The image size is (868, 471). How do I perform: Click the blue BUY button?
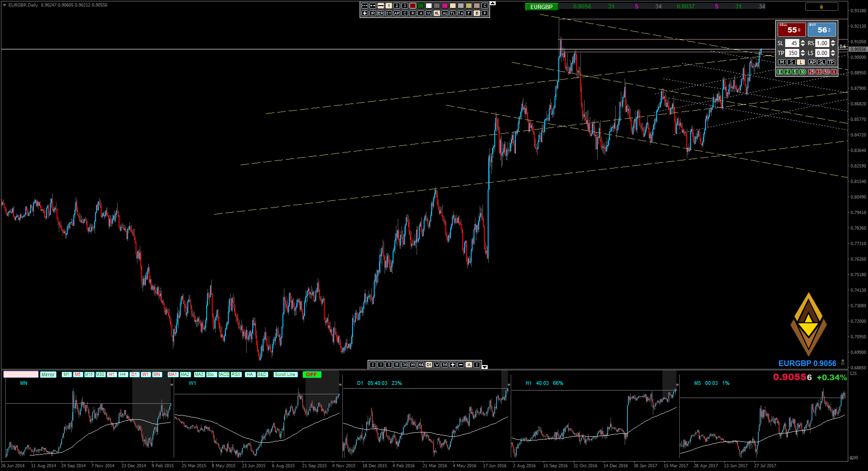pos(822,30)
